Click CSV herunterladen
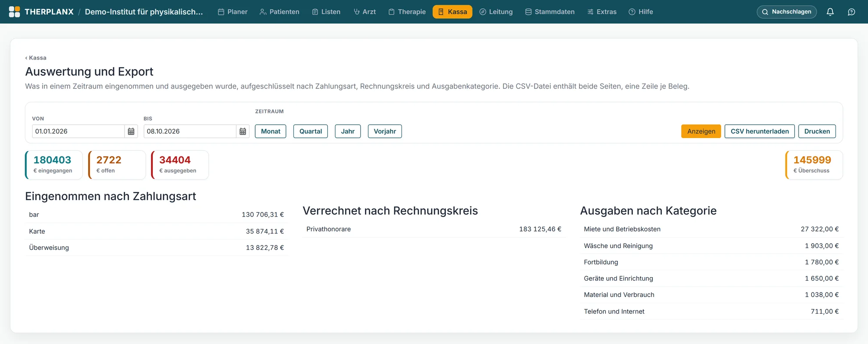The height and width of the screenshot is (344, 868). click(759, 131)
